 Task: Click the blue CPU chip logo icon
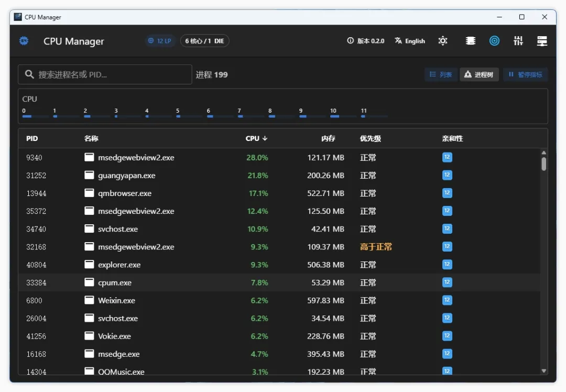(24, 41)
